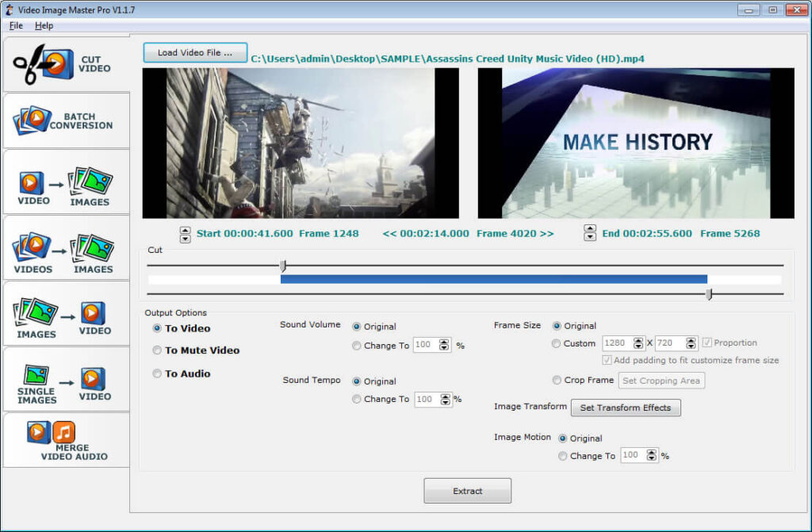Open the File menu
The width and height of the screenshot is (812, 532).
click(14, 25)
